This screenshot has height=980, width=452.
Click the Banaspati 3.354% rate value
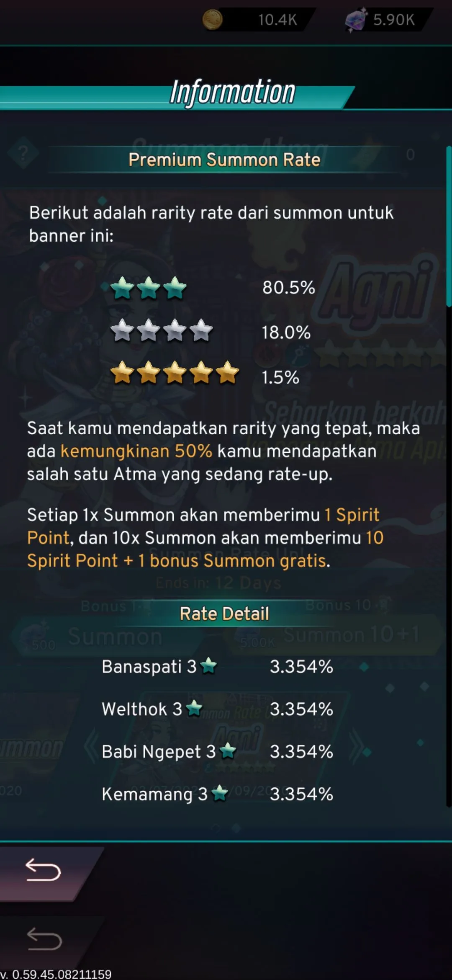point(301,666)
